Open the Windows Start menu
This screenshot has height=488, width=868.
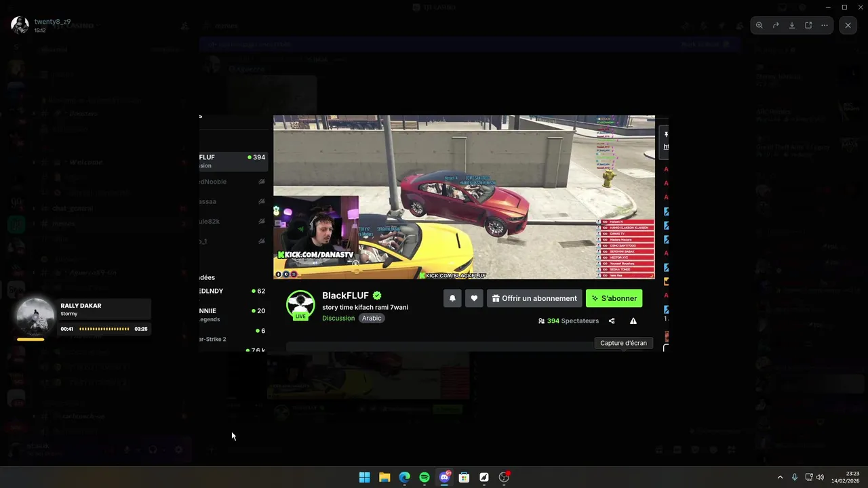click(x=364, y=477)
